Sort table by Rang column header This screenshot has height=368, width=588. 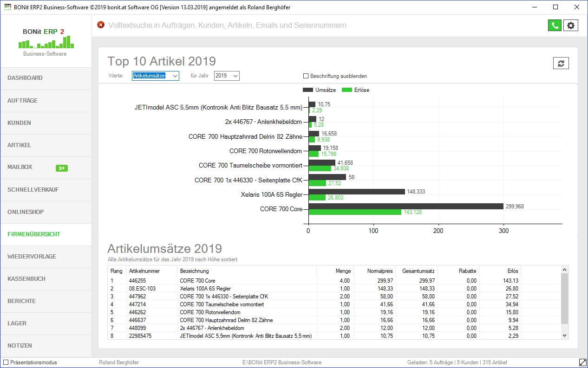pyautogui.click(x=117, y=271)
